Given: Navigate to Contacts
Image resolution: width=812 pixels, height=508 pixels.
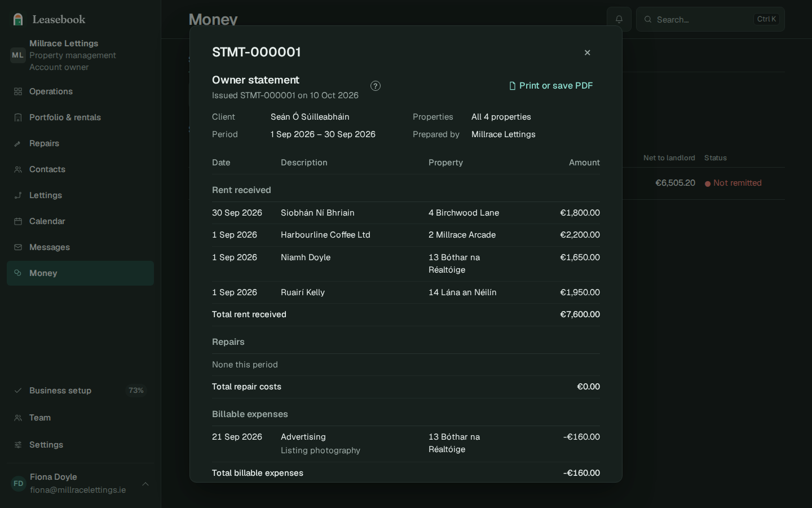Looking at the screenshot, I should click(80, 169).
